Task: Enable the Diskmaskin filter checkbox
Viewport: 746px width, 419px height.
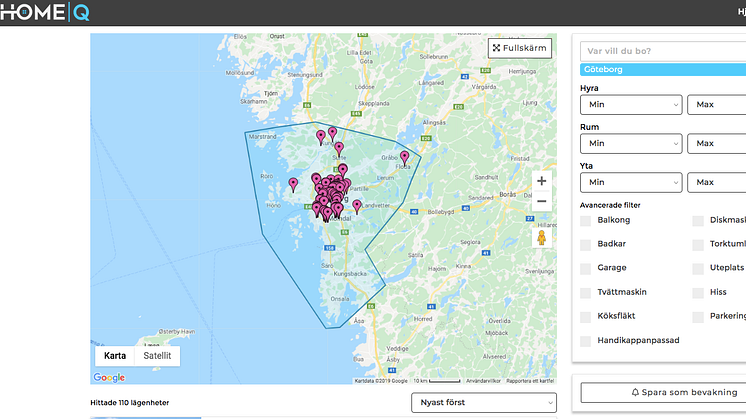Action: tap(698, 221)
